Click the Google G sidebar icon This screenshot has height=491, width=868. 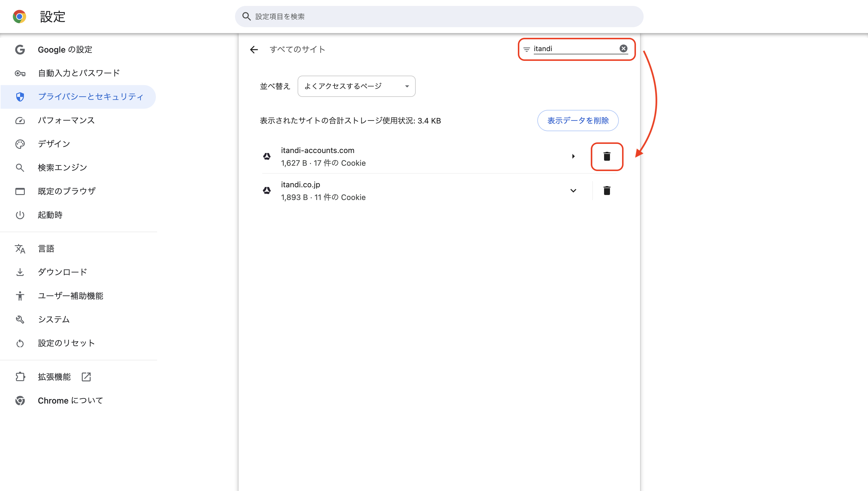20,50
